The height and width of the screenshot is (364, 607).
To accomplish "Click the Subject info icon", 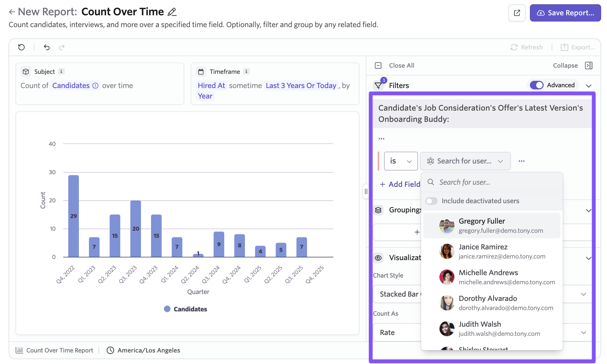I will 61,71.
